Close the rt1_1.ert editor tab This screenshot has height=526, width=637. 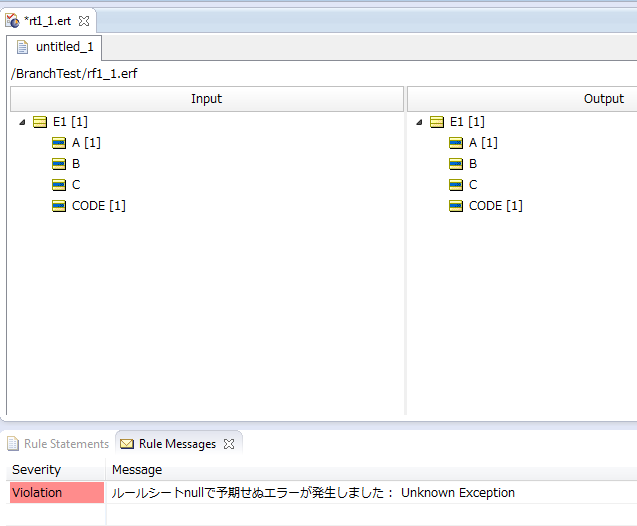(84, 21)
